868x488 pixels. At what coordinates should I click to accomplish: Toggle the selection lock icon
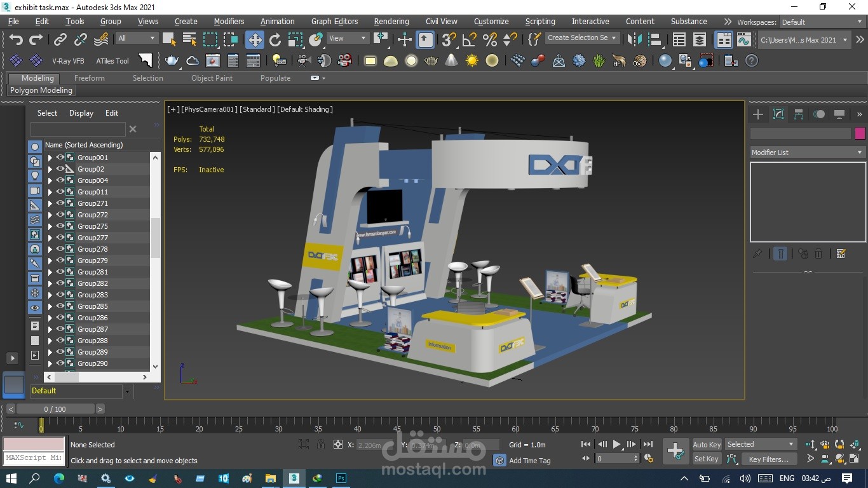321,445
